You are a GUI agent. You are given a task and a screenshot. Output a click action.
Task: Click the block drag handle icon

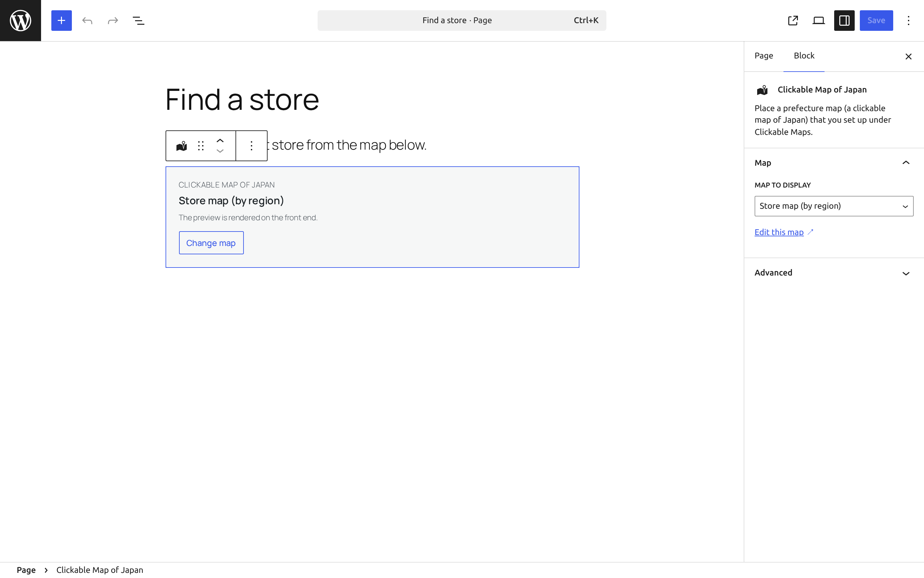pos(201,146)
